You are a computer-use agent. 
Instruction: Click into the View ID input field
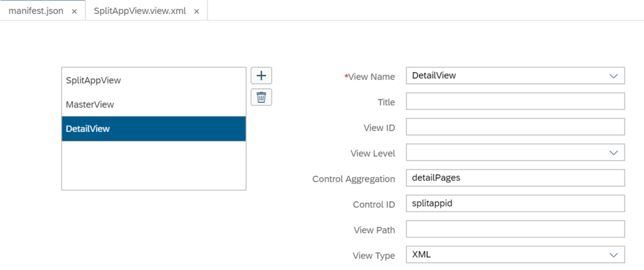click(x=516, y=127)
